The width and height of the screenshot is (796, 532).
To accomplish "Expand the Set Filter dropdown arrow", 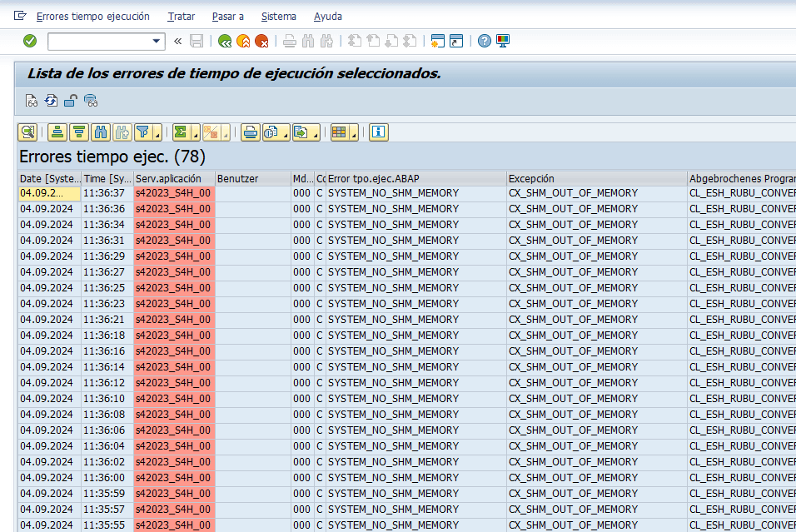I will coord(156,133).
